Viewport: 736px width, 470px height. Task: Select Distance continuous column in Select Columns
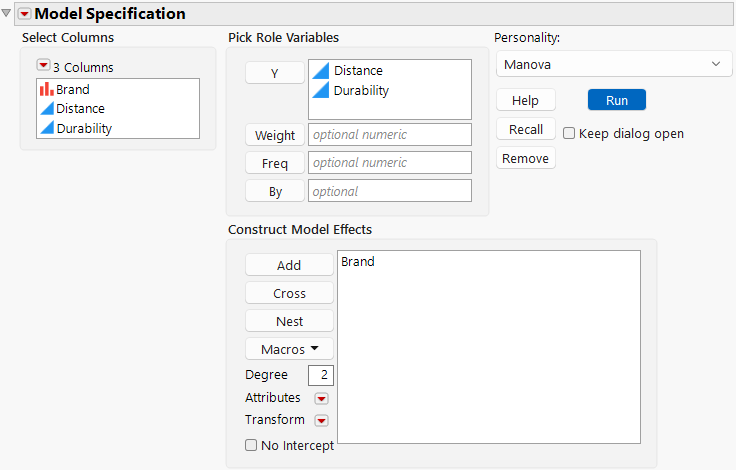(x=80, y=108)
